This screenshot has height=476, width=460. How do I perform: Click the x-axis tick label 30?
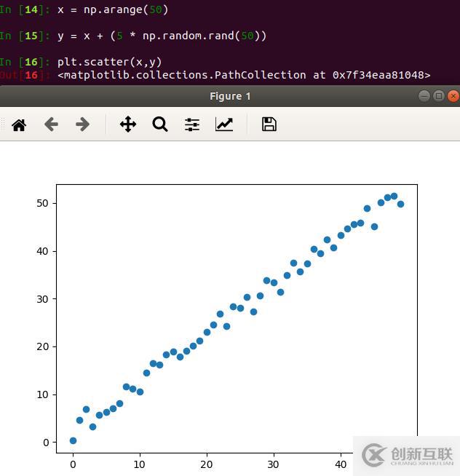273,464
